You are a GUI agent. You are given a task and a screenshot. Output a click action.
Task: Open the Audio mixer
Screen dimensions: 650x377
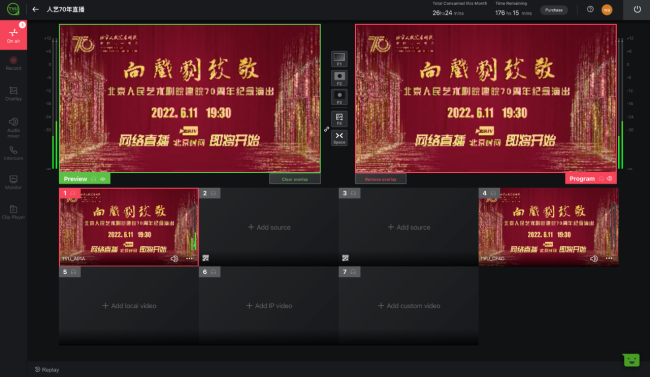(x=13, y=127)
